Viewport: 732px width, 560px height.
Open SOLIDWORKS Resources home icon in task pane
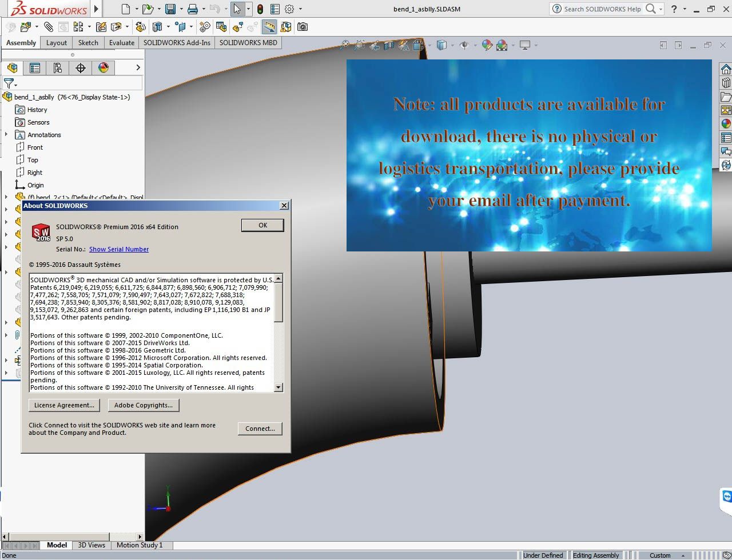click(x=726, y=69)
